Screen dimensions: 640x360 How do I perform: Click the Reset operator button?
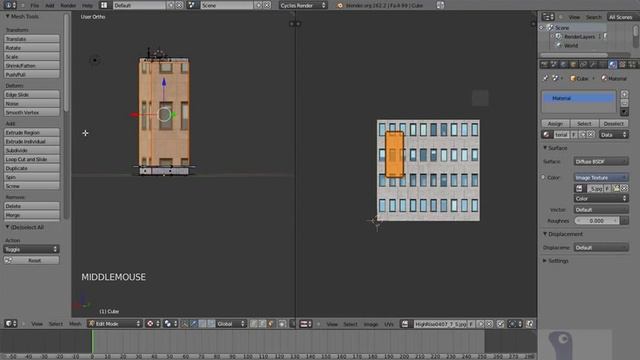point(31,260)
